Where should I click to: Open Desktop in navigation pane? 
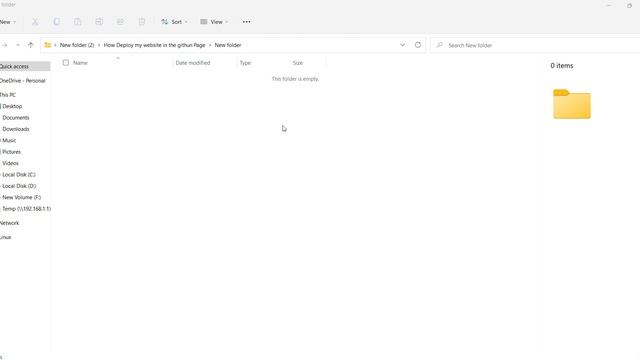click(12, 106)
